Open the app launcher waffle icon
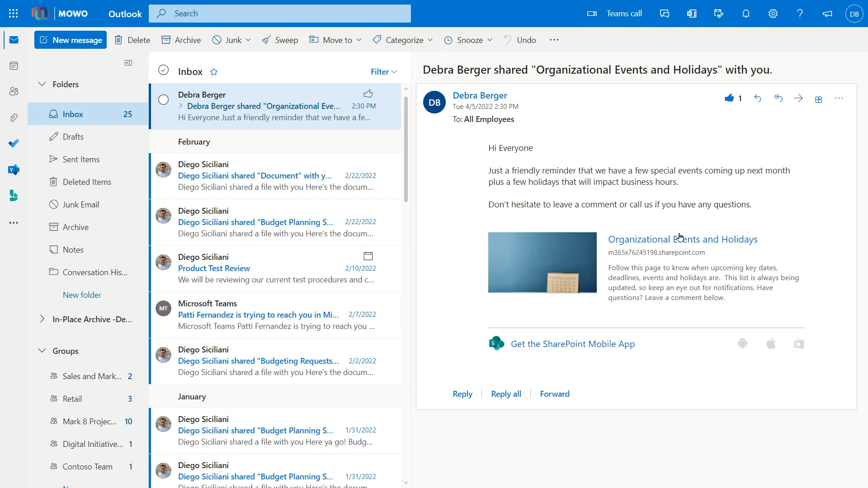Screen dimensions: 868x488 point(14,14)
